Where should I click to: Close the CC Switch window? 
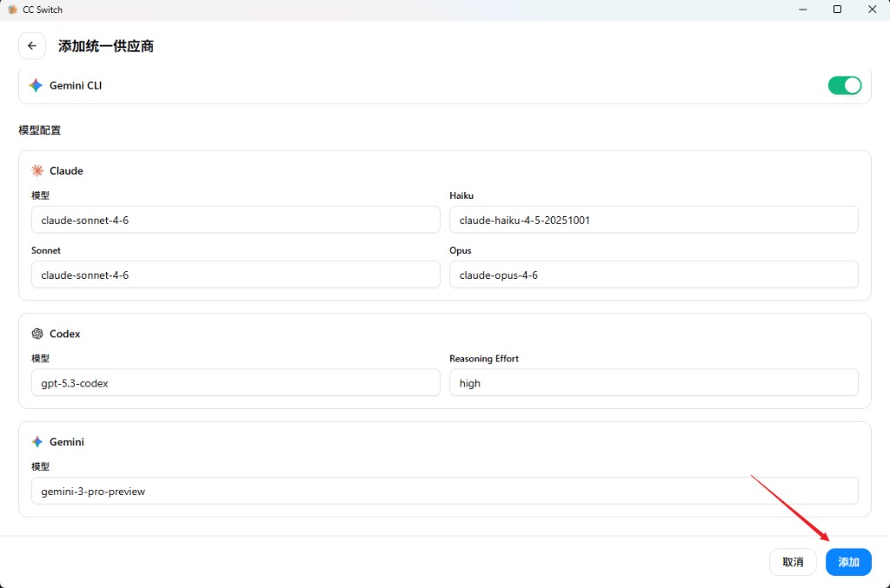pyautogui.click(x=873, y=10)
